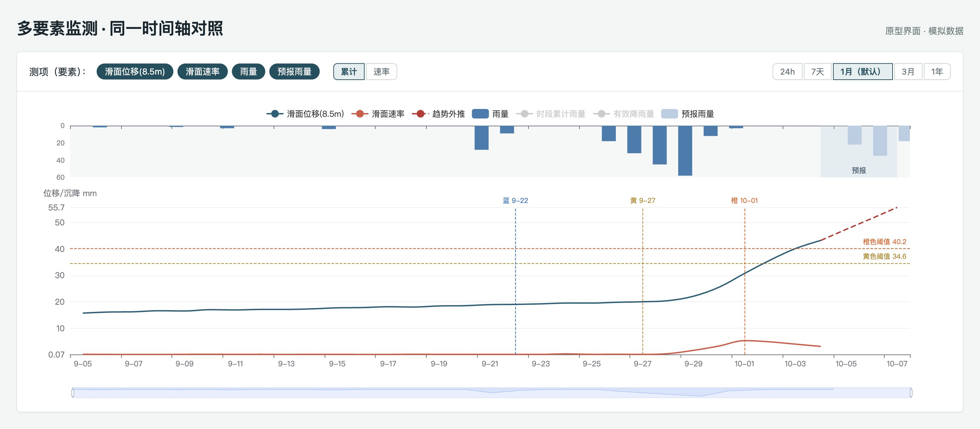Click the 预报 forecast zone label
Screen dimensions: 980x429
(859, 171)
